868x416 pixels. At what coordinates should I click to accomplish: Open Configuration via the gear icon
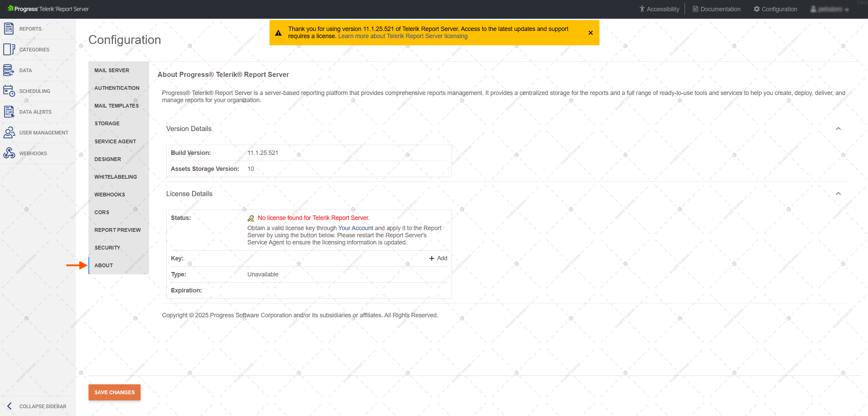775,9
